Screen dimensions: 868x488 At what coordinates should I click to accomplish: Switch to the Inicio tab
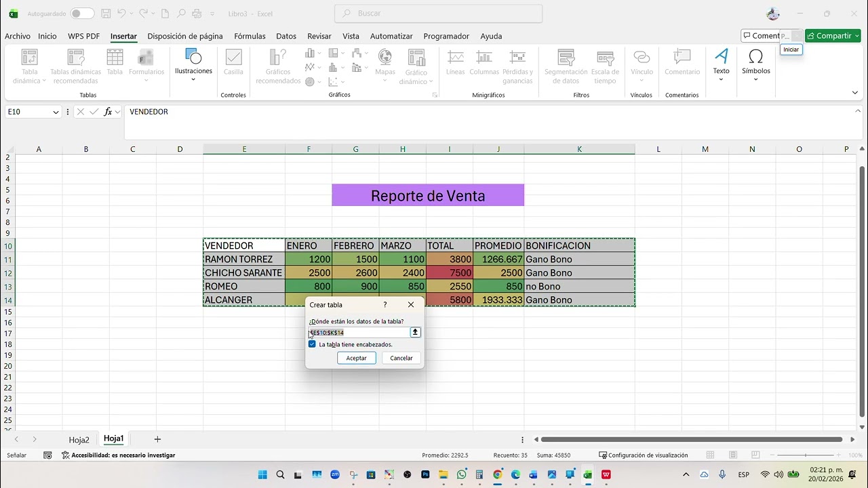point(47,37)
